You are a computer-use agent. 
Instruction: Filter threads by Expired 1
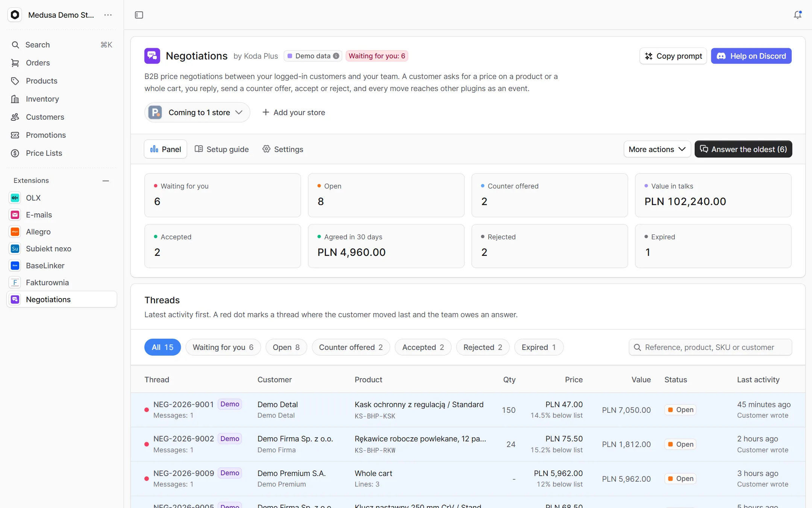pos(539,347)
